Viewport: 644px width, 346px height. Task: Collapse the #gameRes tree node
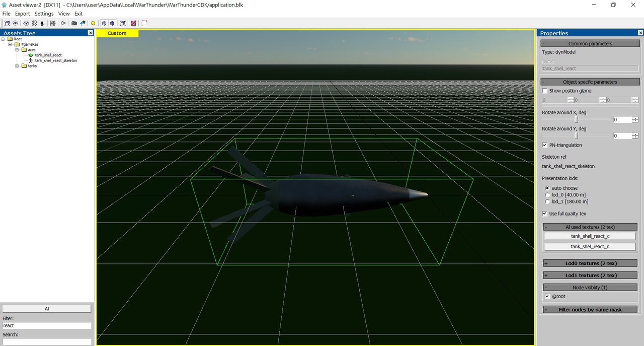pos(10,44)
